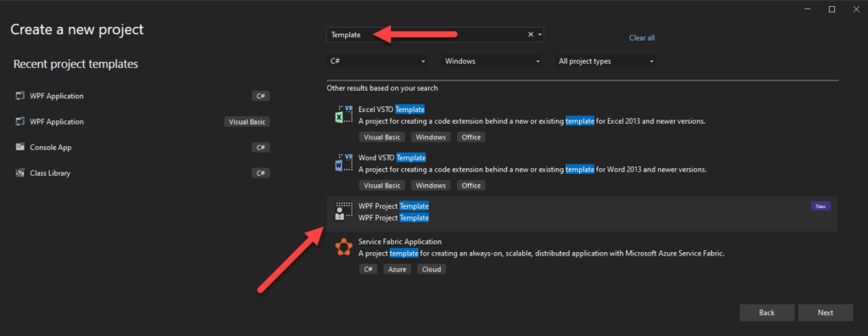868x336 pixels.
Task: Select recent Class Library icon
Action: pos(20,173)
